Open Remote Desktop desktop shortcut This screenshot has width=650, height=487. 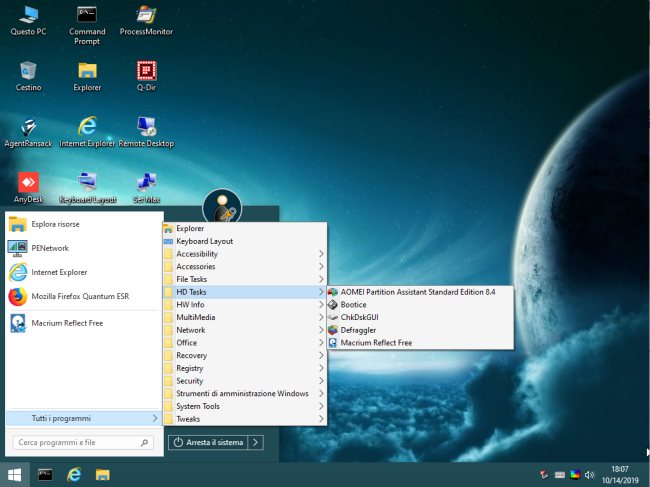[146, 132]
